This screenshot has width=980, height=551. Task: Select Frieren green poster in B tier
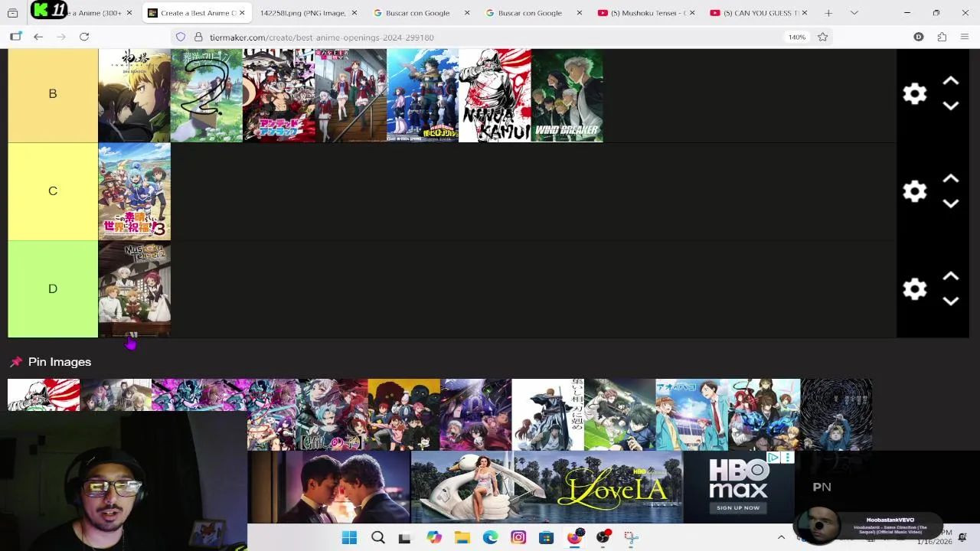[x=207, y=96]
